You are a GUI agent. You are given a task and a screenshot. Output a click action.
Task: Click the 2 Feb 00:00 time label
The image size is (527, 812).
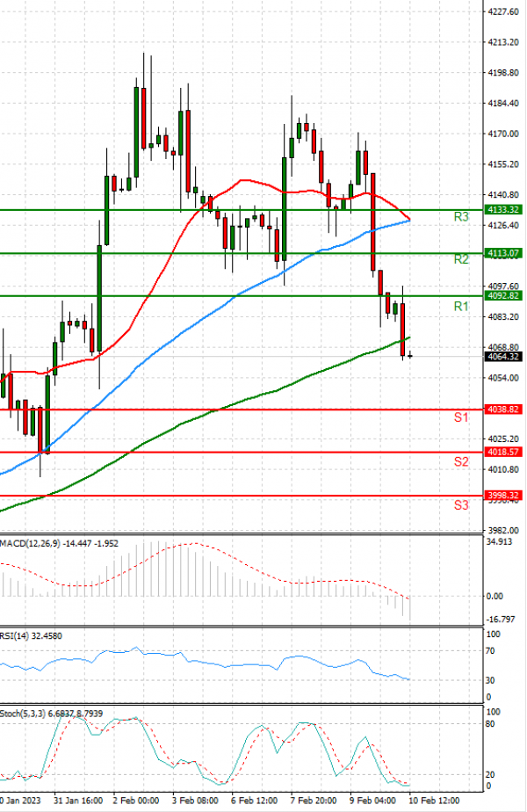135,801
